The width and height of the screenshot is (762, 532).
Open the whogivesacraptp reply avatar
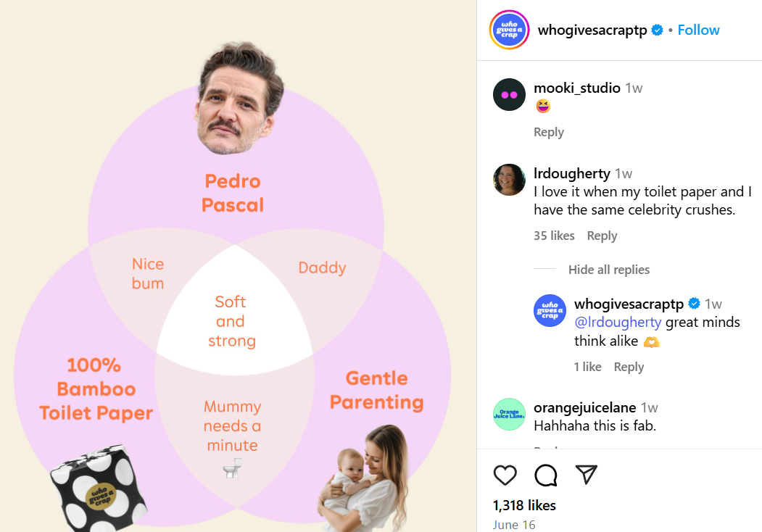tap(550, 310)
